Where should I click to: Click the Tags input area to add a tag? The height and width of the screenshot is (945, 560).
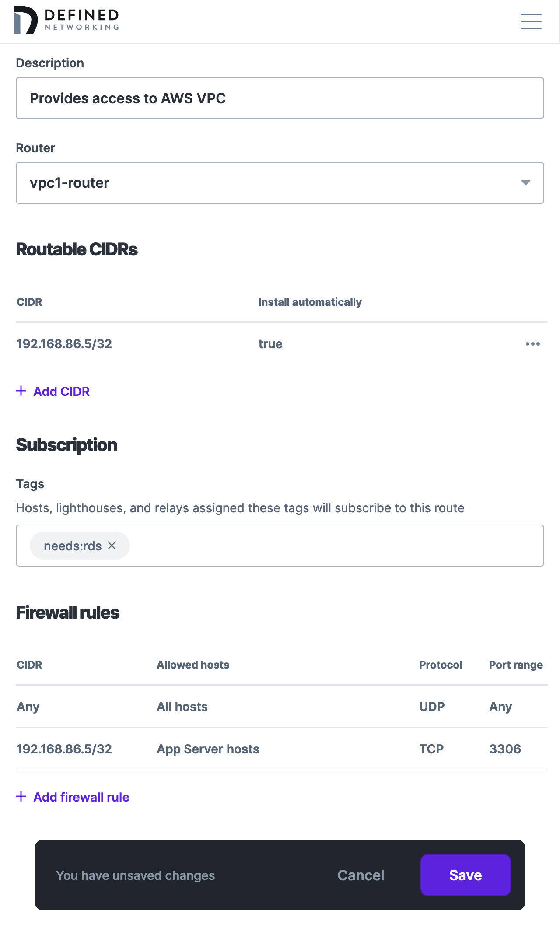[x=306, y=546]
